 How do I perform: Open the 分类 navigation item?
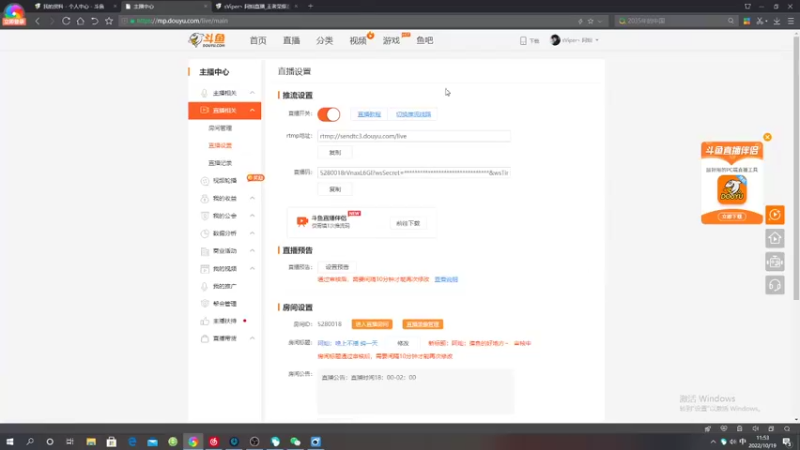pos(324,40)
